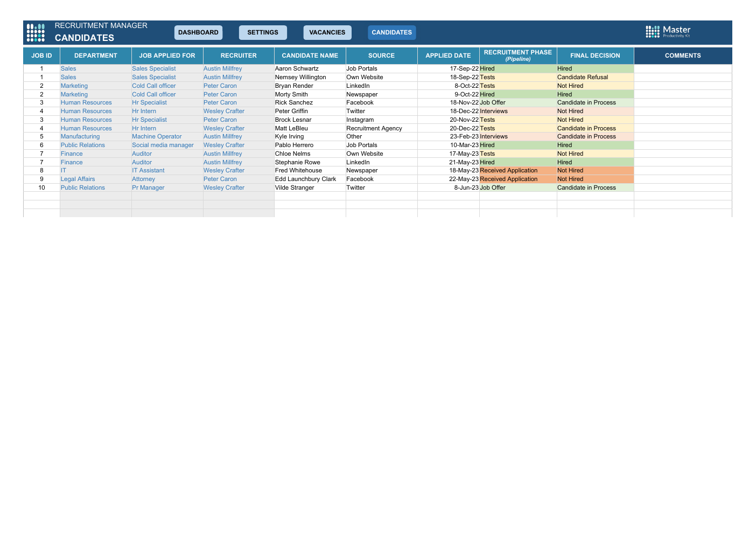
Task: Select the Candidate Name header
Action: point(310,55)
